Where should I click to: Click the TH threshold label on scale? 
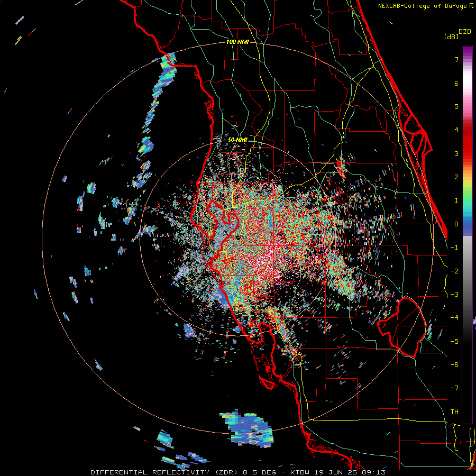coord(454,412)
